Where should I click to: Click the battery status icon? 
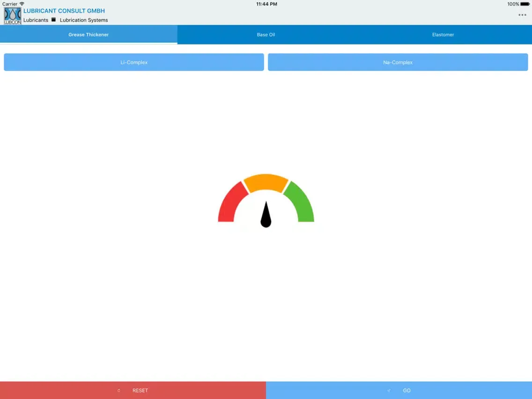(x=525, y=4)
